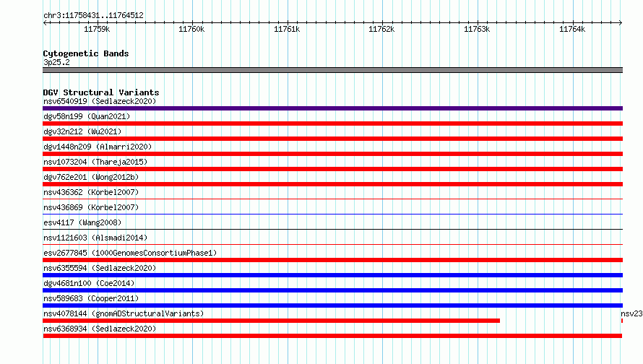Screen dimensions: 643x364
Task: Click the nsv1121603 (Alsmadi2014) label
Action: 95,238
